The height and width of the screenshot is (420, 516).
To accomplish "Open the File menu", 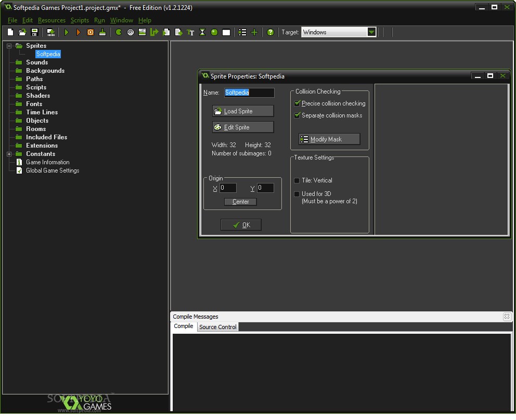I will (12, 20).
